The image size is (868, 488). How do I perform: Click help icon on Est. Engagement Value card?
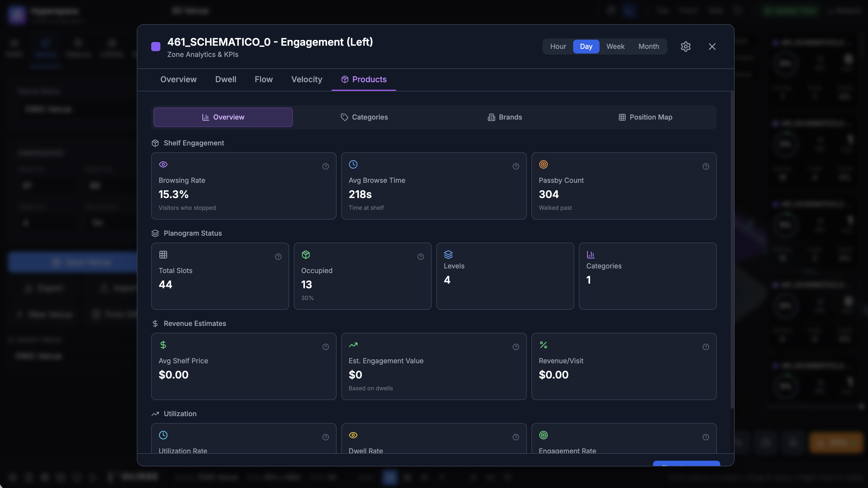(x=516, y=347)
